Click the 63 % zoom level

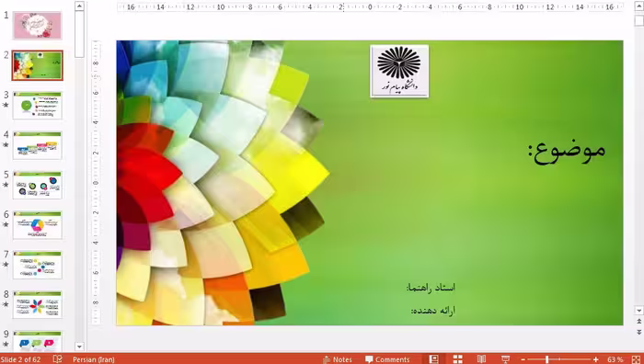615,359
